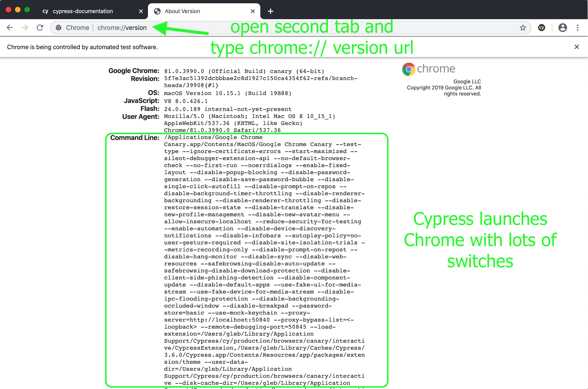Click the browser profile avatar
Screen dimensions: 588x389
[563, 27]
